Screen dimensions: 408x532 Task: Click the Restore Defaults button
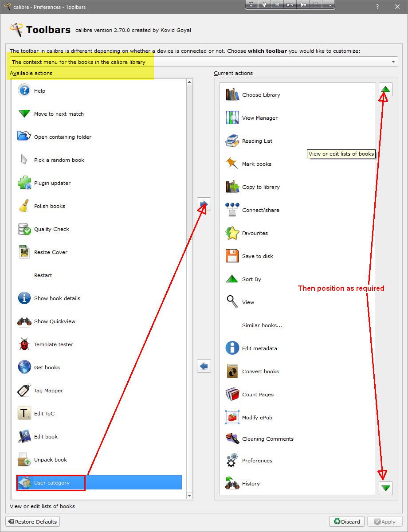click(x=33, y=521)
